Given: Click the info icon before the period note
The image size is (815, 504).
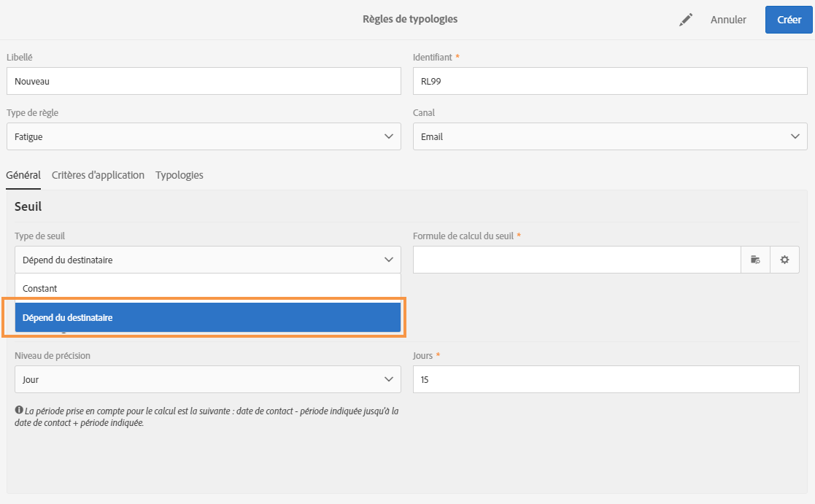Looking at the screenshot, I should (19, 411).
